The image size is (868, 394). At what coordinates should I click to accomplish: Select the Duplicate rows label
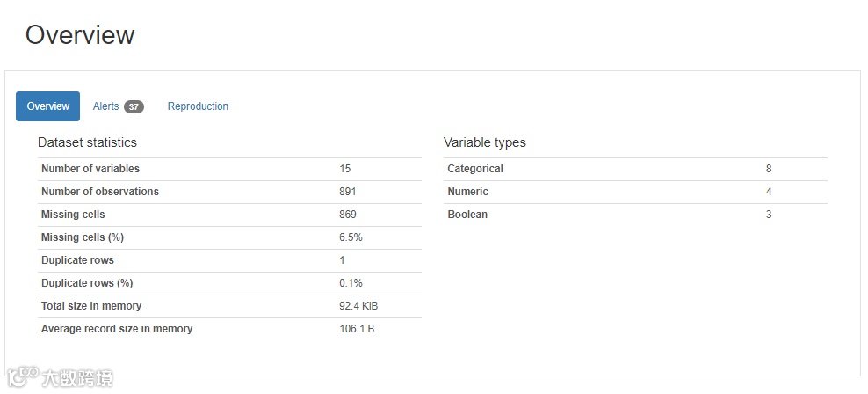pyautogui.click(x=77, y=260)
